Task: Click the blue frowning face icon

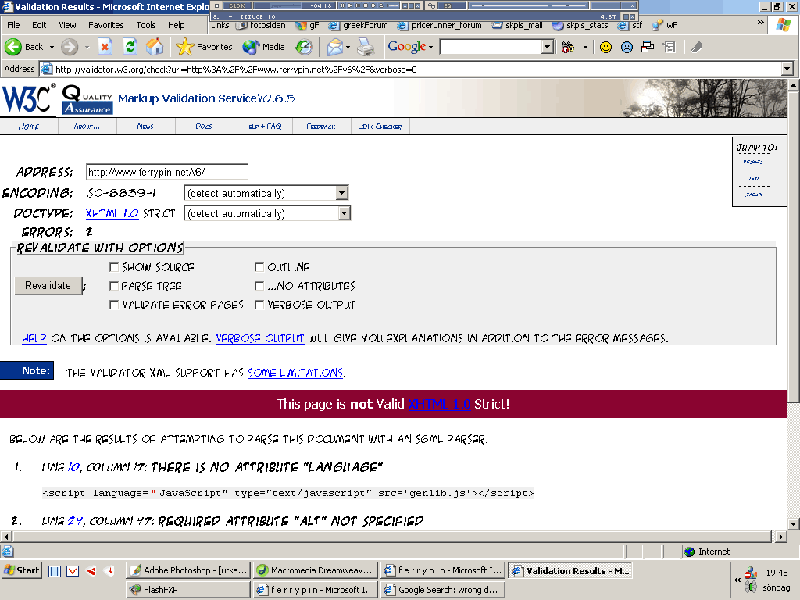Action: (627, 47)
